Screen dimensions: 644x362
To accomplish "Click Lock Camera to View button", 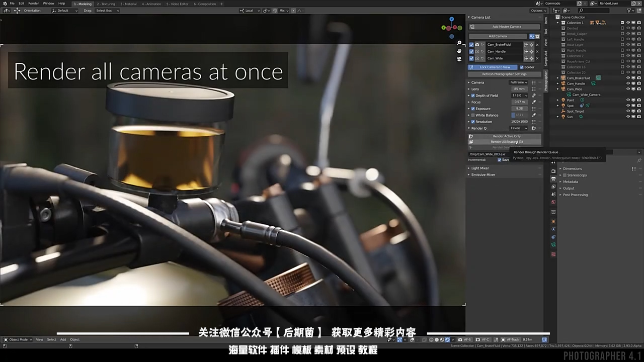I will (493, 67).
